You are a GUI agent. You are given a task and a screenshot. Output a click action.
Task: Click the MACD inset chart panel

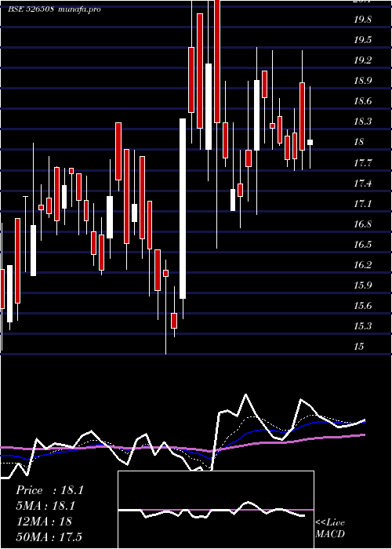tap(216, 510)
